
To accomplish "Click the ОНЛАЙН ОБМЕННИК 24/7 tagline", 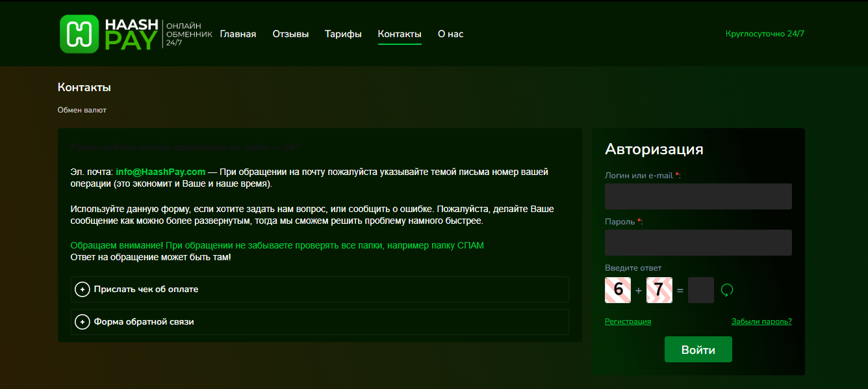I will [x=189, y=34].
